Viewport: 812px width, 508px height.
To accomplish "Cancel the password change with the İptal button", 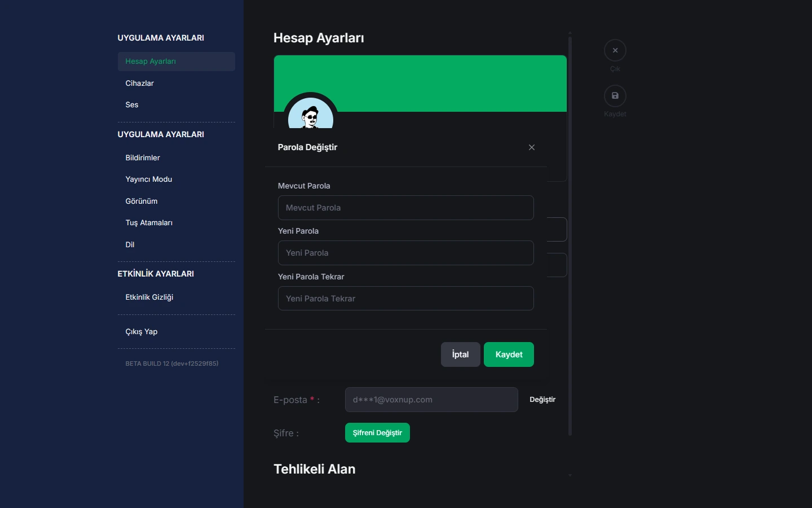I will click(x=461, y=354).
